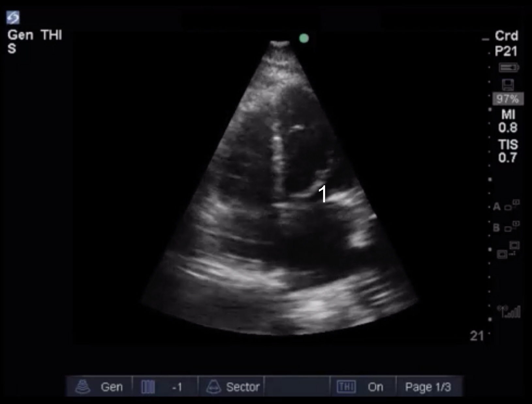
Task: Click the wireless signal strength icon
Action: [509, 312]
